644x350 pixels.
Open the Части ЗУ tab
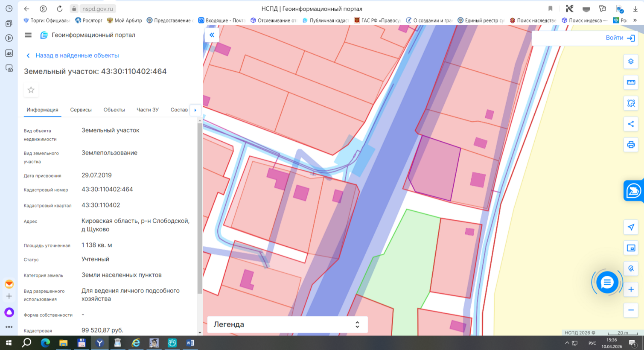click(147, 110)
